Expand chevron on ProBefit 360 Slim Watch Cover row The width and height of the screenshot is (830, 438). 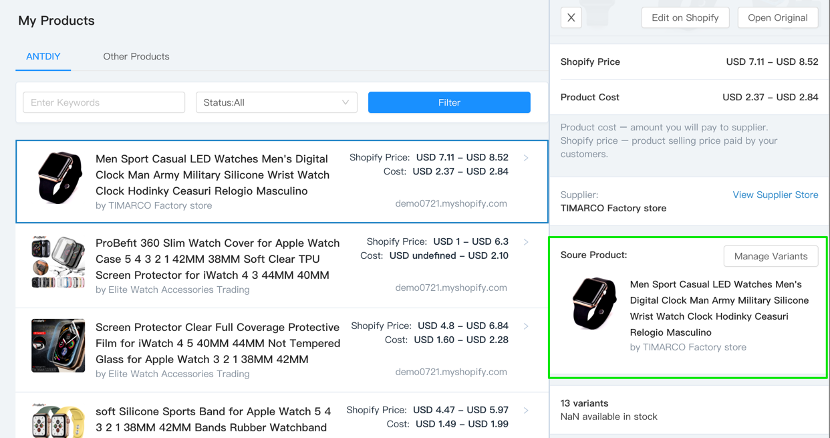(x=526, y=242)
